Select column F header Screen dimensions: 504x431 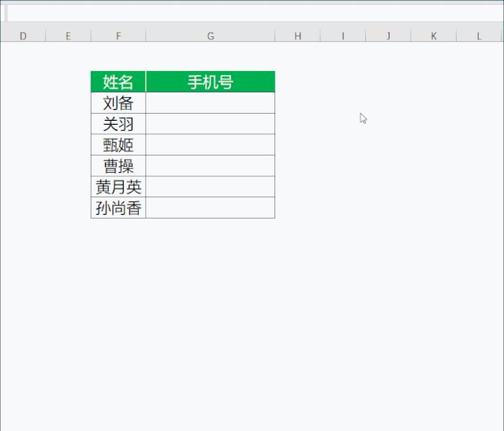pyautogui.click(x=118, y=36)
